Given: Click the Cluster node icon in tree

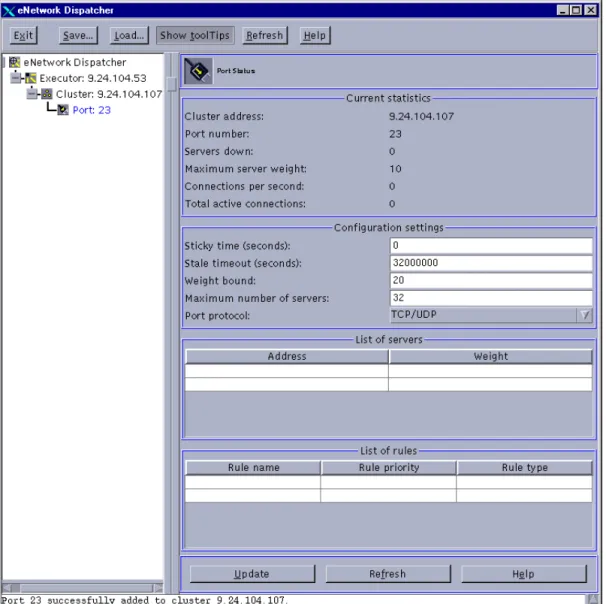Looking at the screenshot, I should [47, 94].
